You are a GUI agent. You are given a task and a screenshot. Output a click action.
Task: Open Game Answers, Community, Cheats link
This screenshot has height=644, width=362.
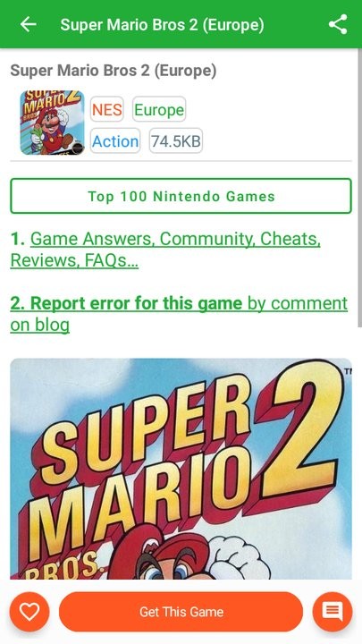[x=175, y=239]
